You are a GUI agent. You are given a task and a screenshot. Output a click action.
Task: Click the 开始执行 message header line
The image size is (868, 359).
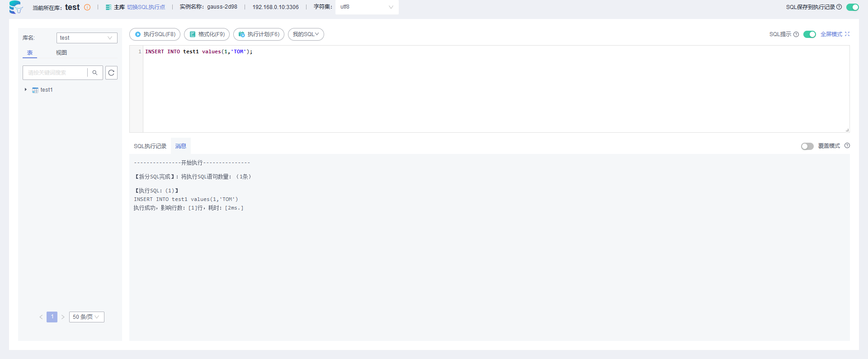192,163
